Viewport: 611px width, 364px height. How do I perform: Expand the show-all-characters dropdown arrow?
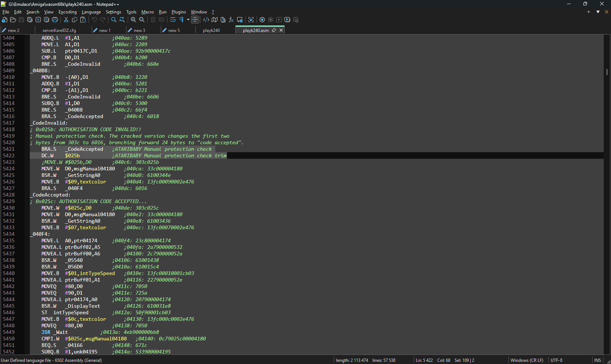coord(188,20)
